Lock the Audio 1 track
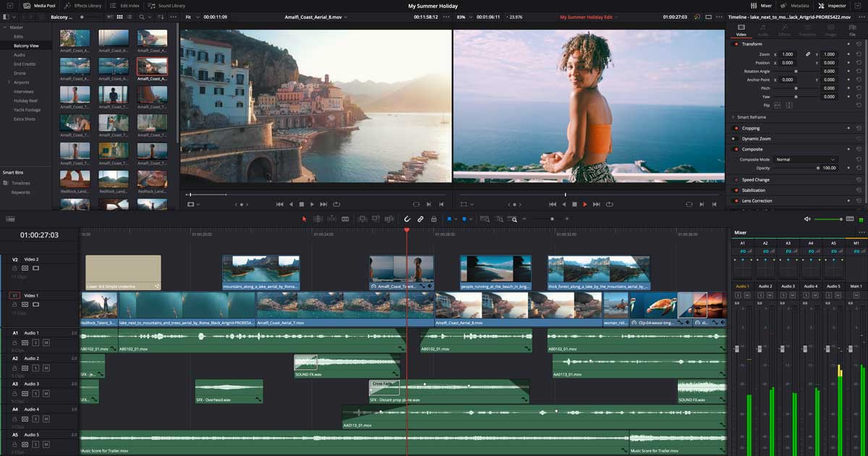This screenshot has height=456, width=868. 15,342
